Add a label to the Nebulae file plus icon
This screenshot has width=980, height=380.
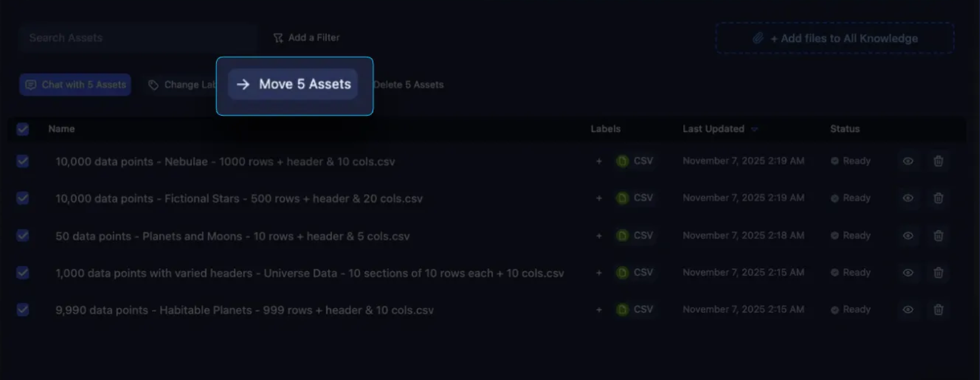tap(599, 161)
